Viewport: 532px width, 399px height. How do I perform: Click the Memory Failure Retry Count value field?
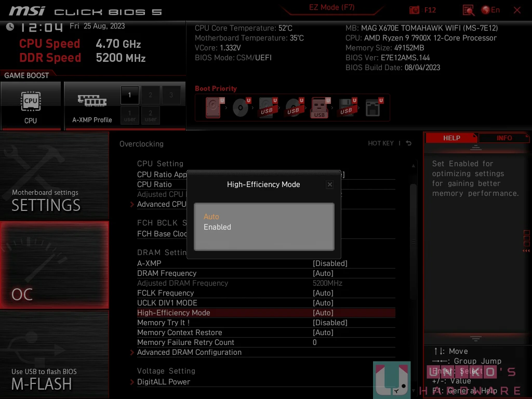[314, 342]
